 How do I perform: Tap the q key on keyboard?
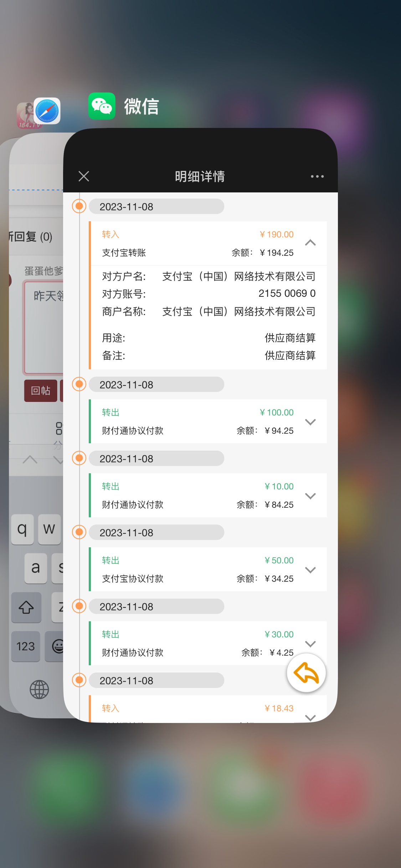22,529
